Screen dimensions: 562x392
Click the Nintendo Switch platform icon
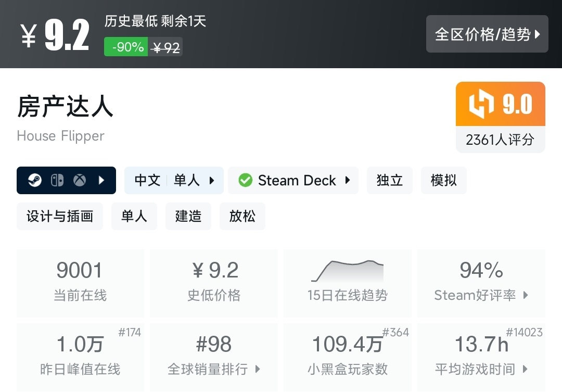pos(57,180)
